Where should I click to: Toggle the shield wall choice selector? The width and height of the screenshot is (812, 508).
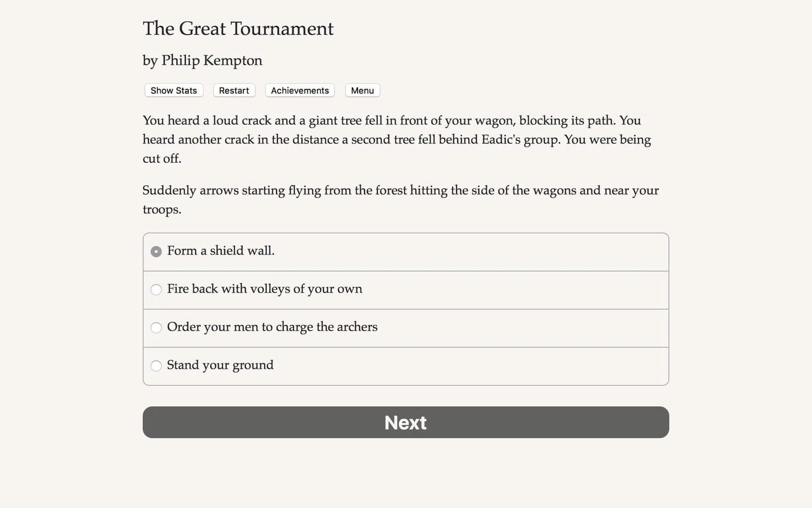[156, 252]
